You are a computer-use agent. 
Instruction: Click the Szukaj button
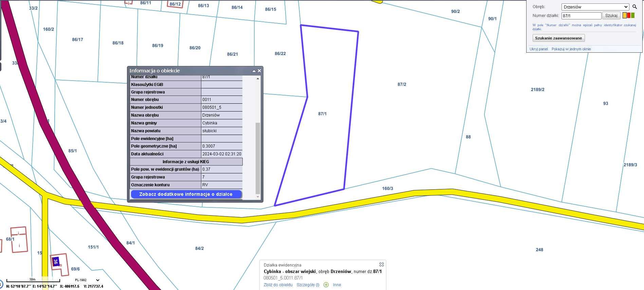(x=611, y=16)
